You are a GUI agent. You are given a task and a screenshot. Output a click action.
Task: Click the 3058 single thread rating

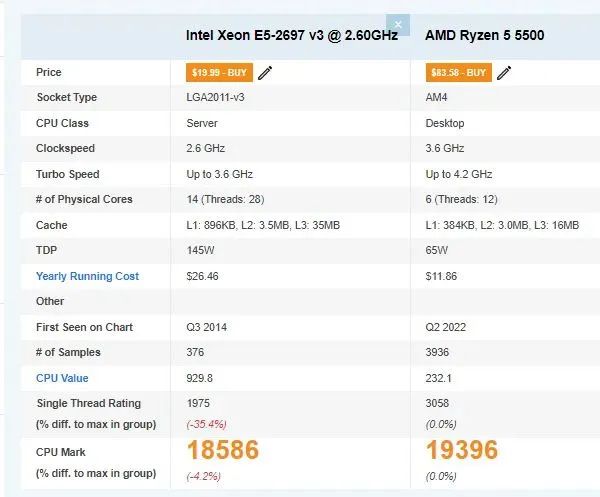(x=437, y=403)
